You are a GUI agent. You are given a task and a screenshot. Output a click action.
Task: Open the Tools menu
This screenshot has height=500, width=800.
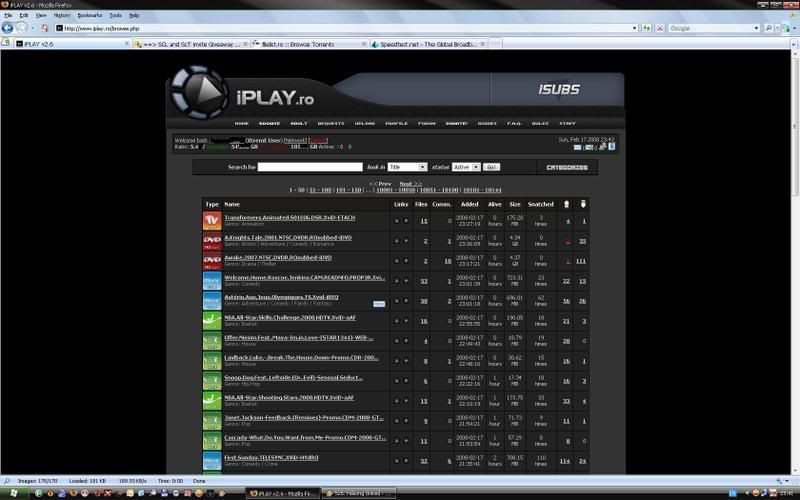(x=116, y=15)
